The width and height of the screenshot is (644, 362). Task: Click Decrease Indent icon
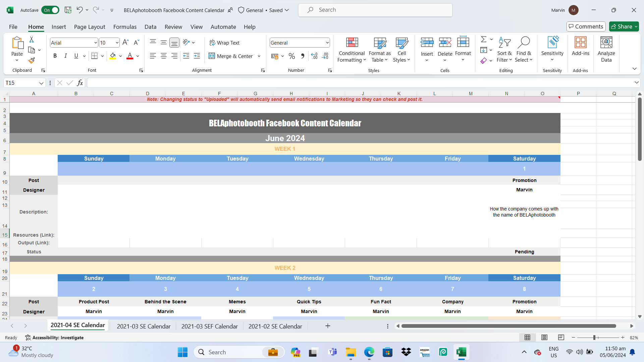click(x=186, y=56)
